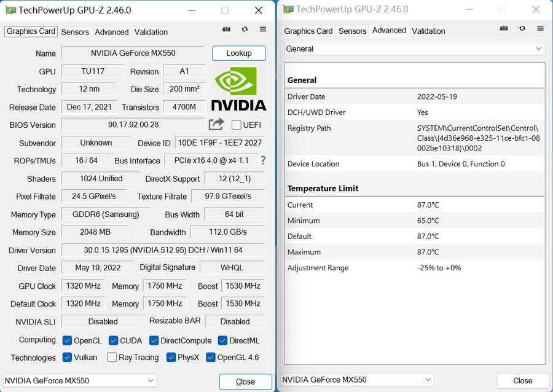Click the refresh icon in left window
The width and height of the screenshot is (553, 392).
245,29
